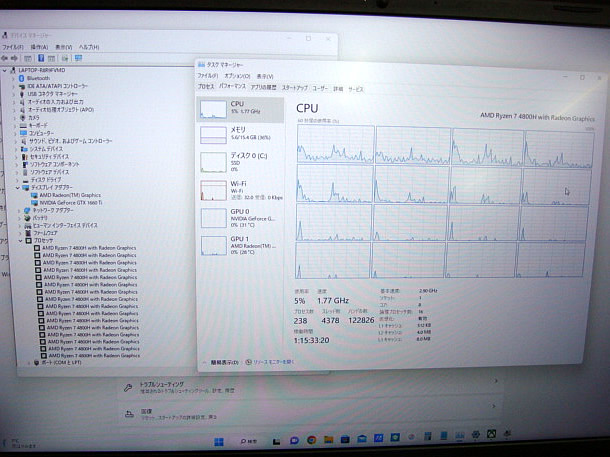This screenshot has height=457, width=610.
Task: Select the ソフトウェア コンポーネント tree row
Action: pos(51,165)
